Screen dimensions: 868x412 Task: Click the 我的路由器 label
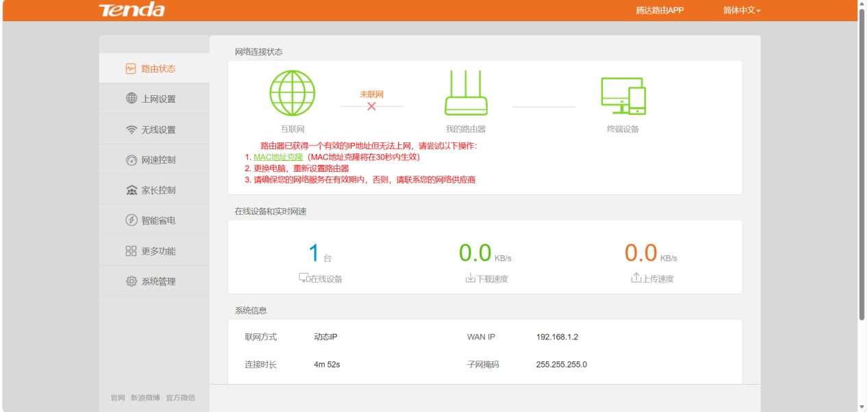[466, 129]
